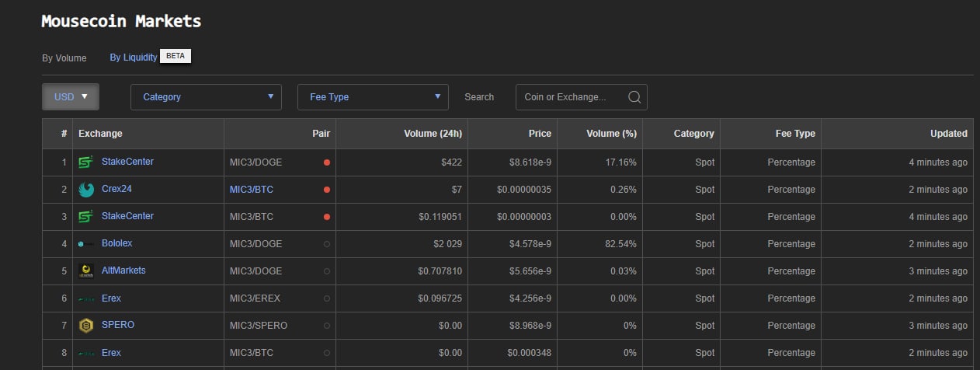This screenshot has height=370, width=980.
Task: Click the $0.000348 price cell
Action: point(513,353)
